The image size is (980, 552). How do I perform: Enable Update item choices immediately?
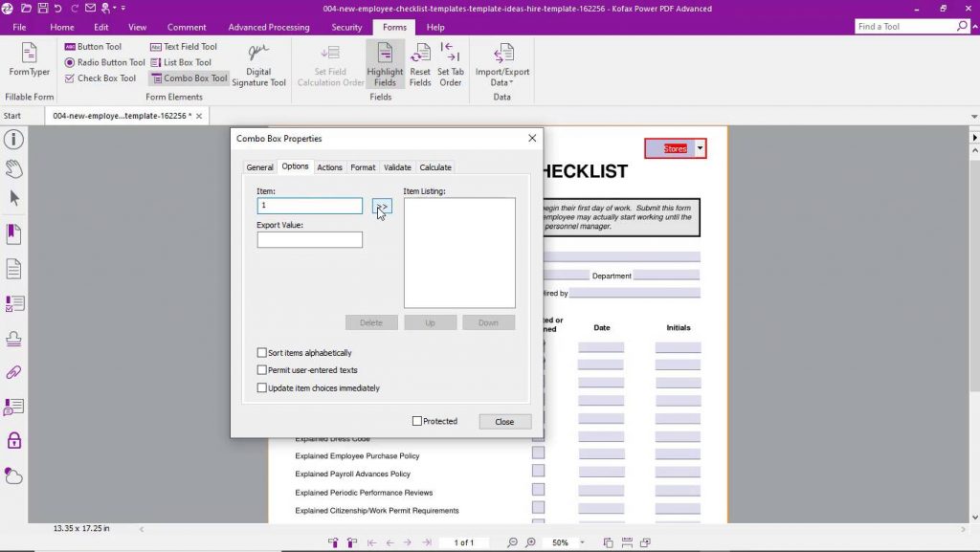(262, 387)
